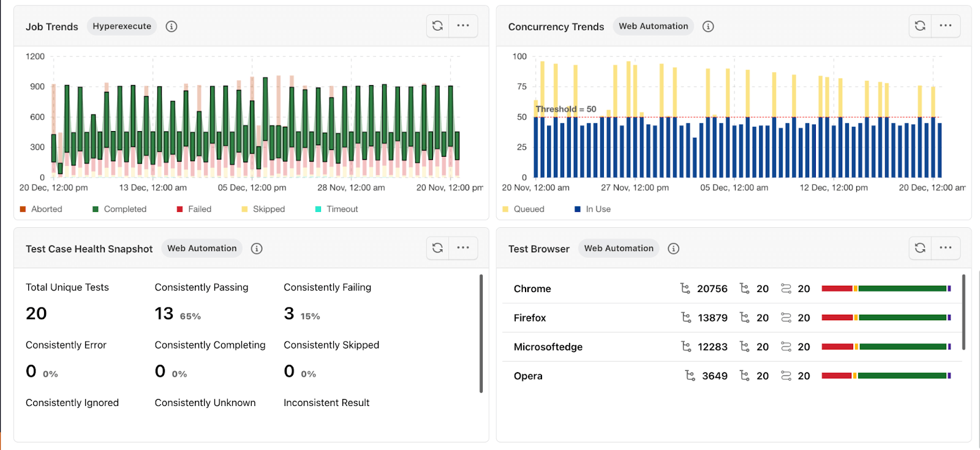980x450 pixels.
Task: Open Test Case Health Snapshot options menu
Action: pos(463,248)
